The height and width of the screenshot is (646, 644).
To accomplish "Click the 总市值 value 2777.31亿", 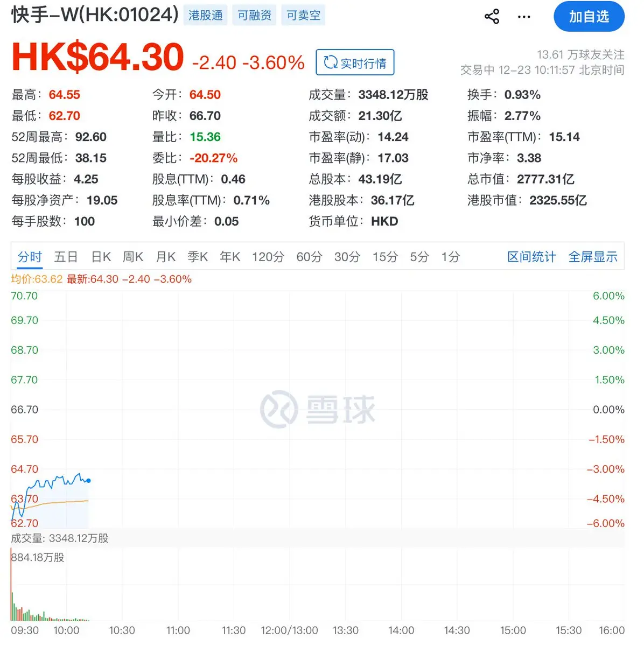I will click(x=545, y=179).
